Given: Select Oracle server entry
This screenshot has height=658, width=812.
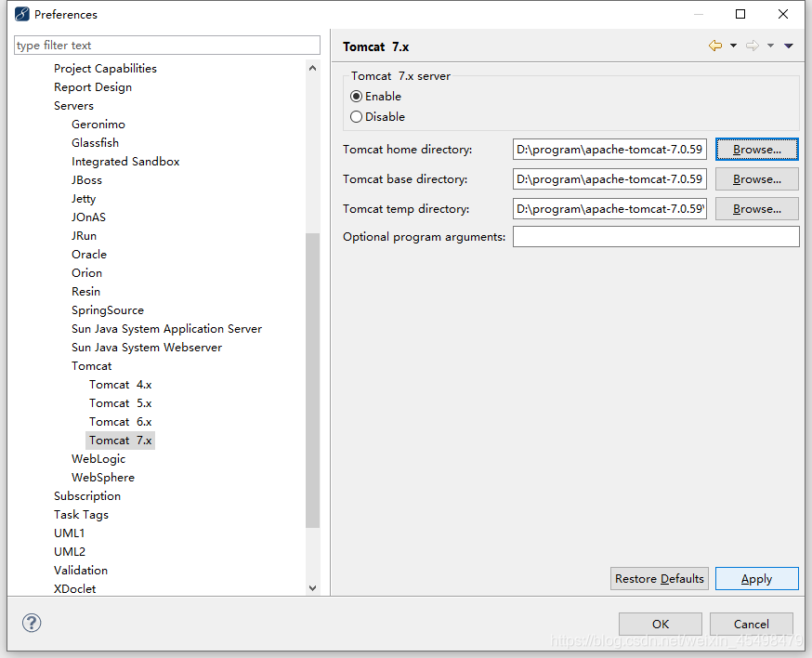Looking at the screenshot, I should coord(89,255).
